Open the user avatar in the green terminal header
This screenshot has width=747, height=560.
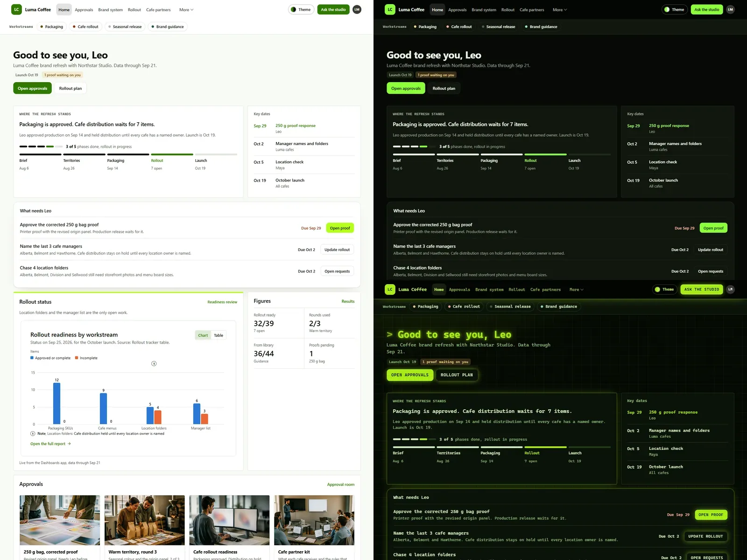click(x=730, y=289)
